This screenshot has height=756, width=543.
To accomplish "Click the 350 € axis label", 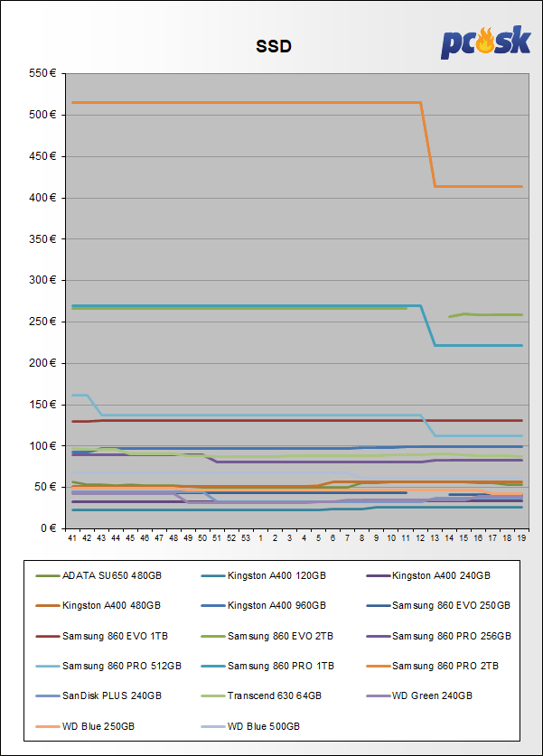I will (42, 239).
